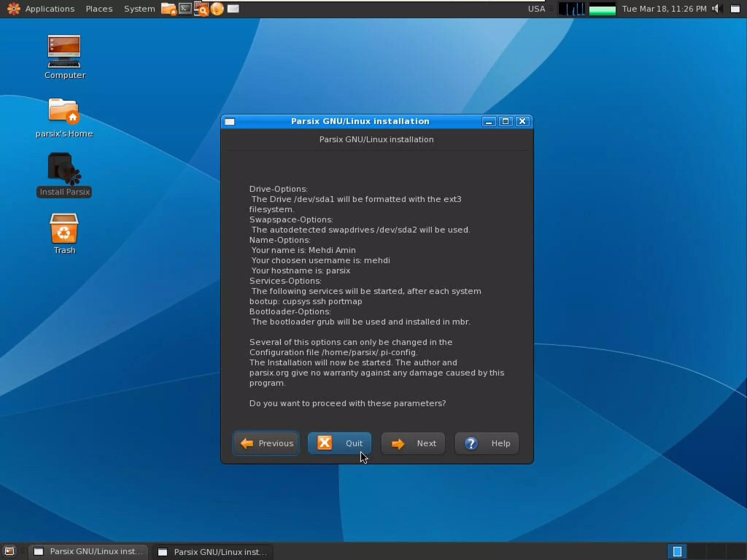Click the Show Desktop button in bottom panel
Viewport: 747px width, 560px height.
click(9, 551)
